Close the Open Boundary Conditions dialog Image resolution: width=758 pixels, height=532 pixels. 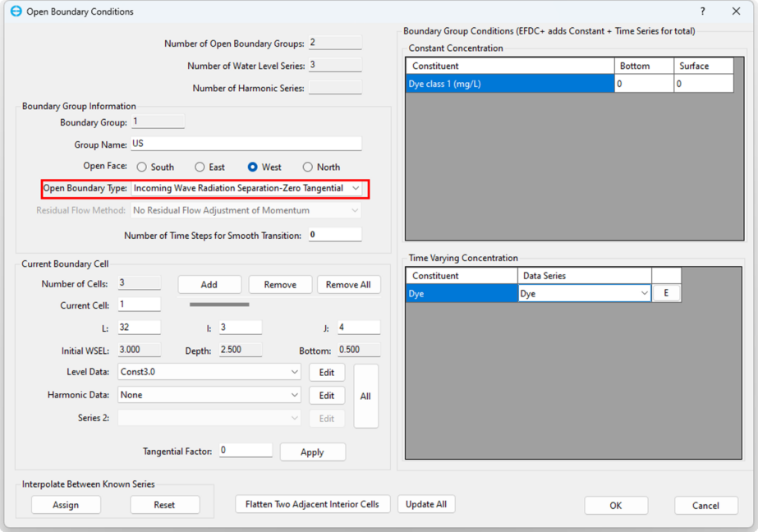[x=736, y=11]
